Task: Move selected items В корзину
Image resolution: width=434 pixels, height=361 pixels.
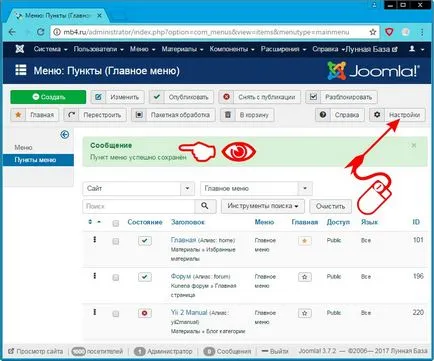Action: 247,115
